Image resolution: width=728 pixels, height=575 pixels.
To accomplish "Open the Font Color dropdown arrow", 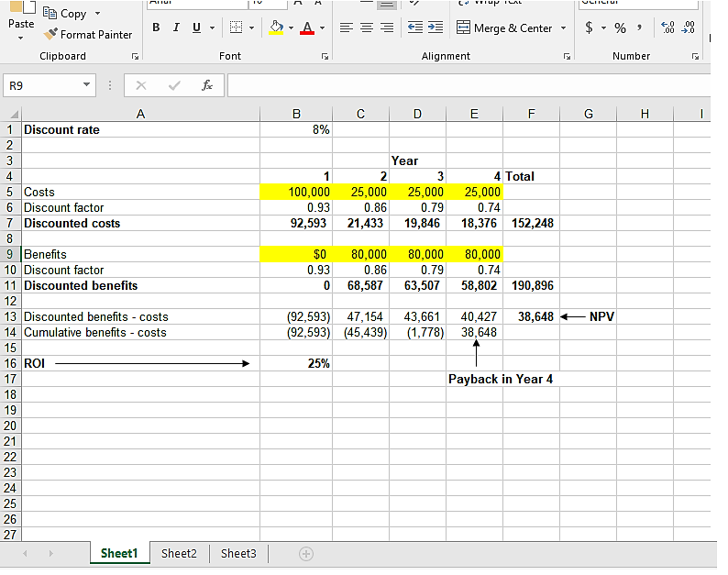I will [322, 28].
